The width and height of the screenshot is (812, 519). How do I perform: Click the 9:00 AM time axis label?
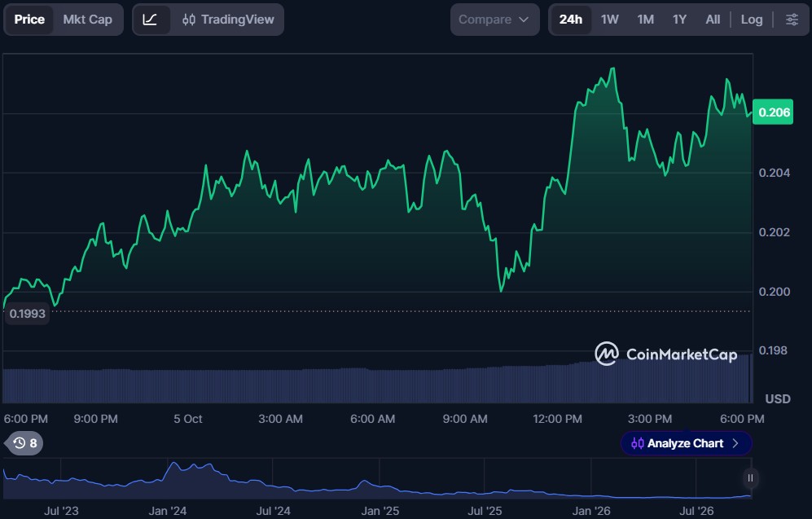[464, 419]
